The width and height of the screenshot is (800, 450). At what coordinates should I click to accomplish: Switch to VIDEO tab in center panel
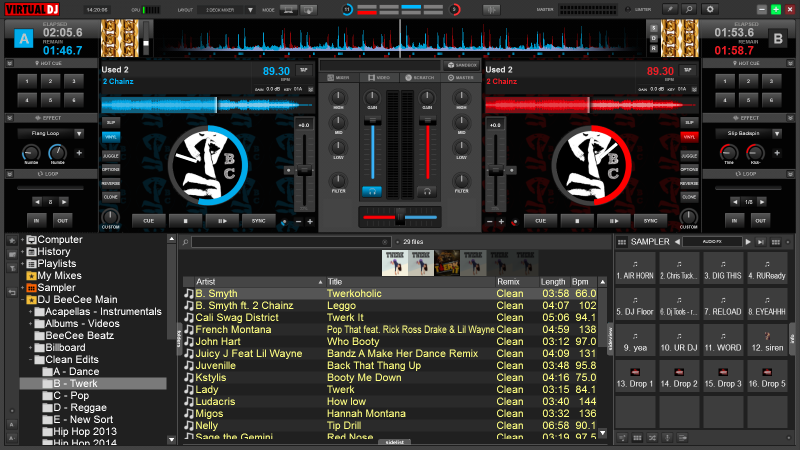tap(379, 78)
